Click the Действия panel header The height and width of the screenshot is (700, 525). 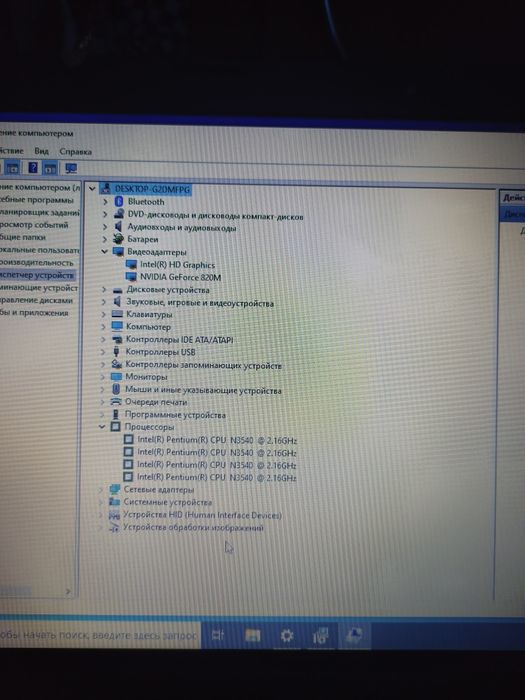pos(512,197)
